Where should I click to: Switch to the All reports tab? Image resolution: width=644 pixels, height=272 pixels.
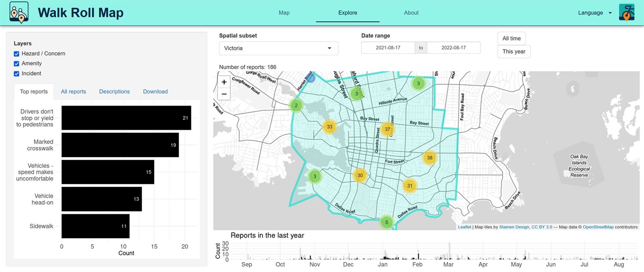73,92
